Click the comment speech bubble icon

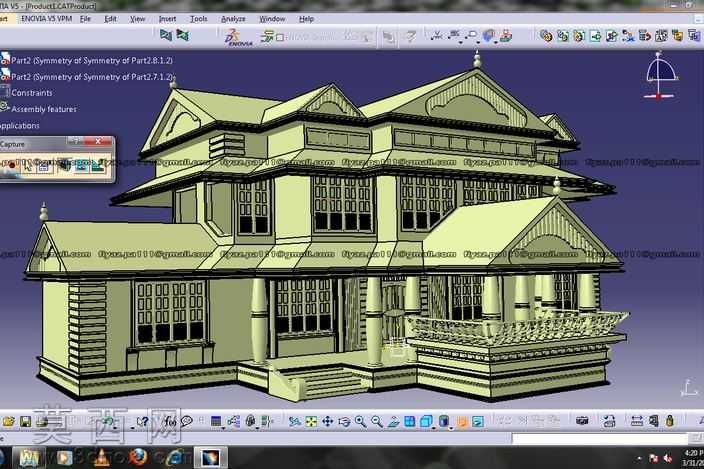pyautogui.click(x=187, y=421)
